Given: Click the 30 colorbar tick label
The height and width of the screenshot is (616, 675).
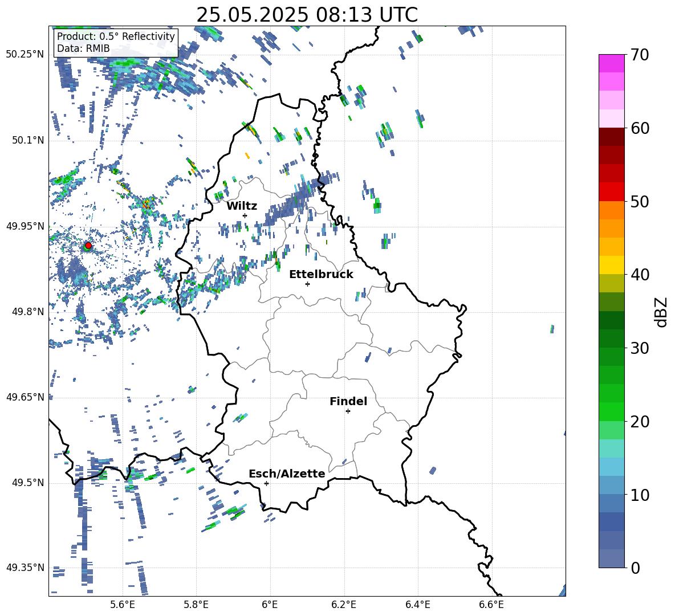Looking at the screenshot, I should (x=640, y=348).
